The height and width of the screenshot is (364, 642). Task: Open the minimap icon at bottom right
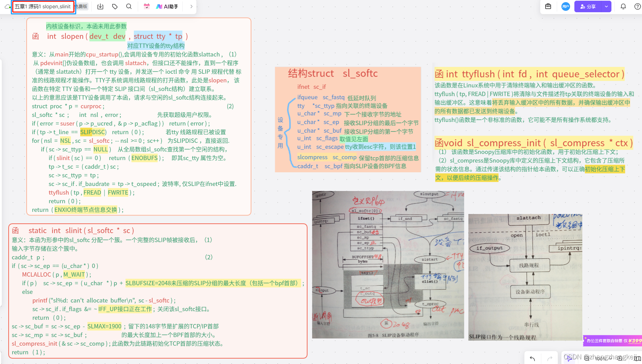pos(637,358)
